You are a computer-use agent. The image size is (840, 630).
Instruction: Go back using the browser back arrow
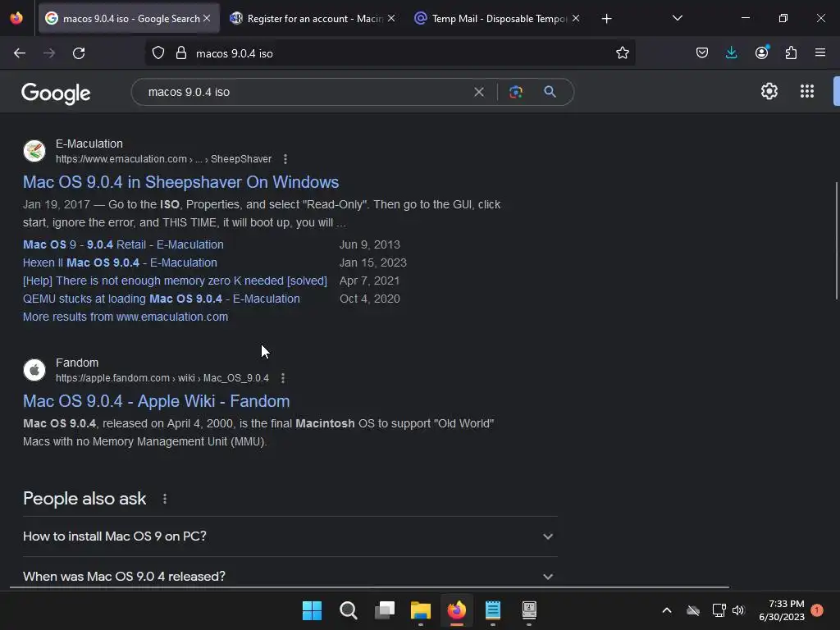(20, 53)
